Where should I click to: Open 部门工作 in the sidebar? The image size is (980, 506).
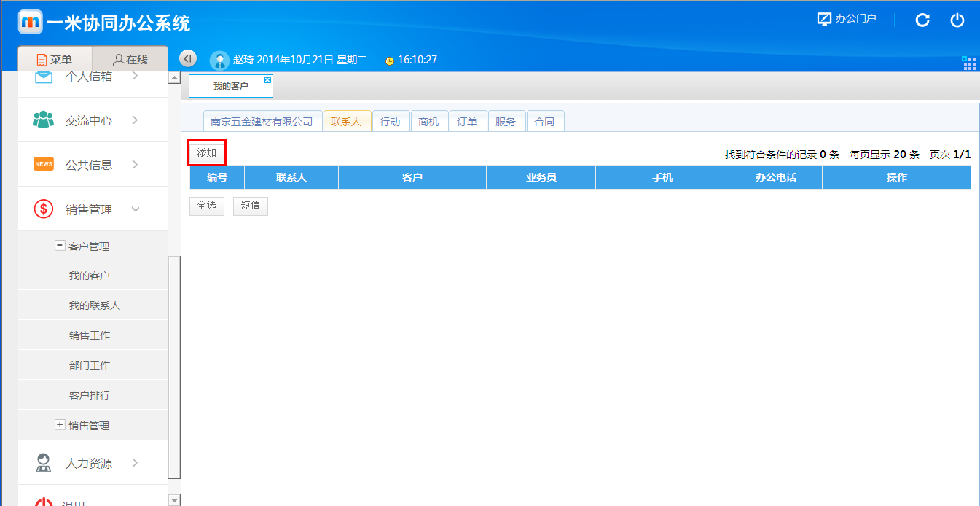[90, 365]
